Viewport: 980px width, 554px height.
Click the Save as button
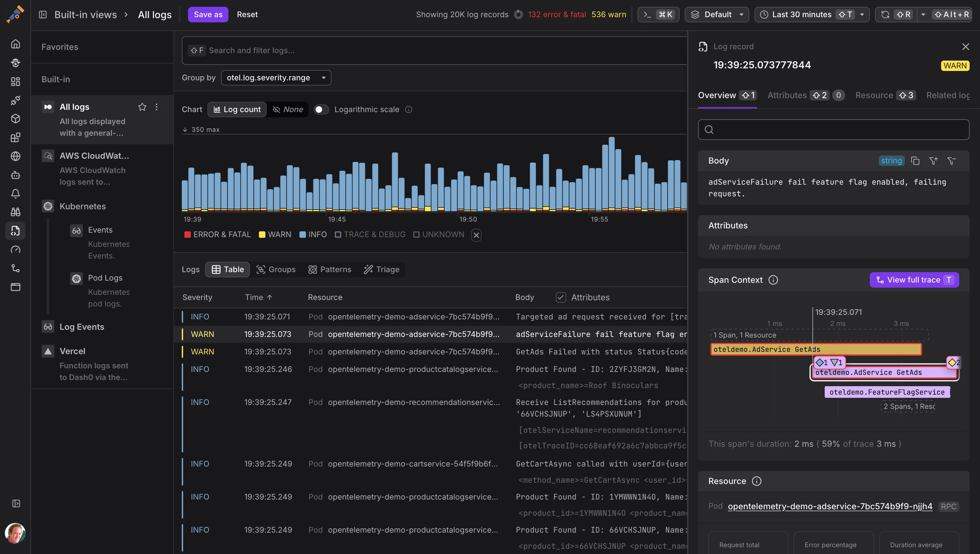pos(208,15)
